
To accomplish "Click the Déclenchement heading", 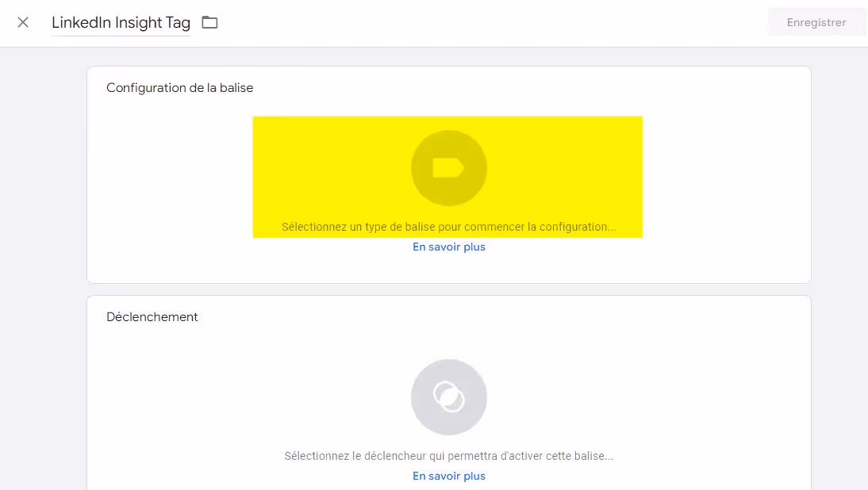I will [152, 317].
